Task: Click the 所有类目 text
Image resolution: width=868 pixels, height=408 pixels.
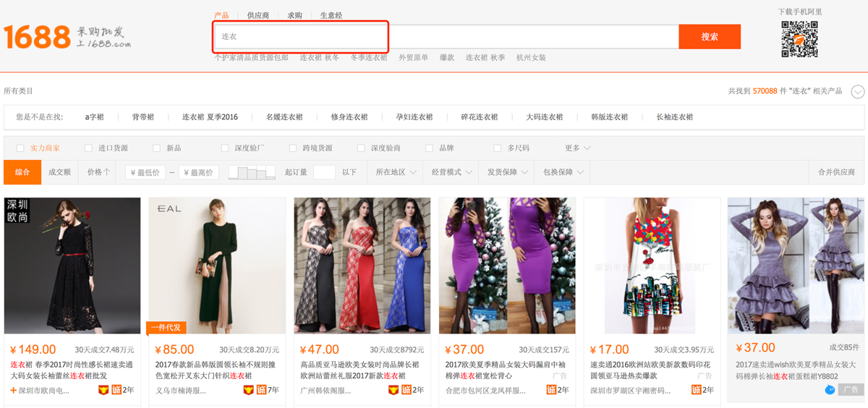Action: click(x=19, y=91)
